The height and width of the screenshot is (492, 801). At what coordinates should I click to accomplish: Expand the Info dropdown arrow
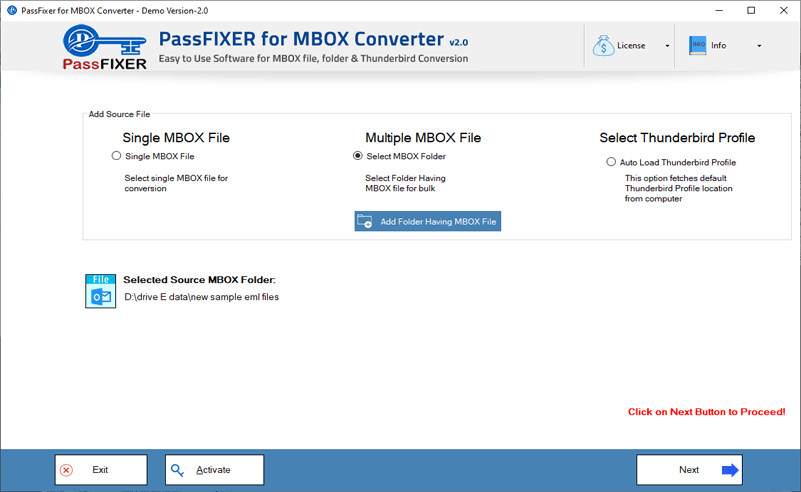pos(759,46)
